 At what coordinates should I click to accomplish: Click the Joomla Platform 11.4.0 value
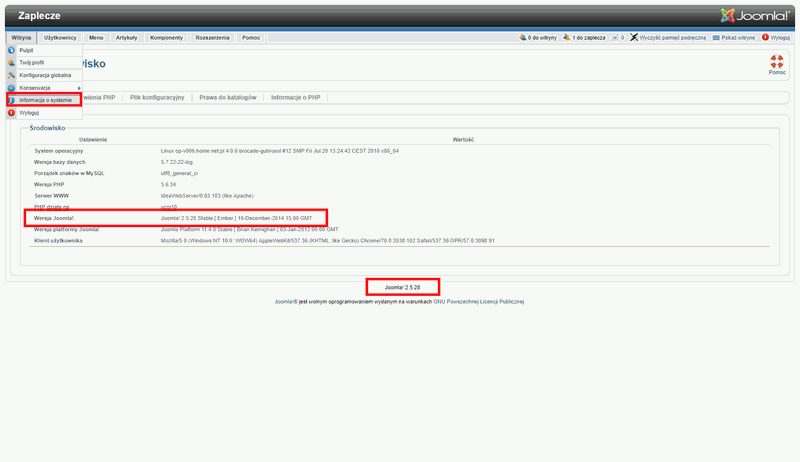[249, 229]
